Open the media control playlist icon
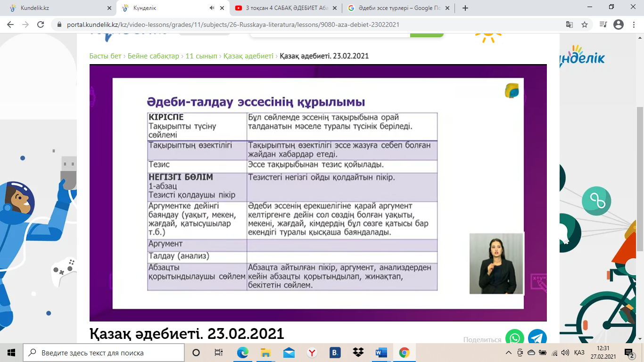 pos(603,25)
